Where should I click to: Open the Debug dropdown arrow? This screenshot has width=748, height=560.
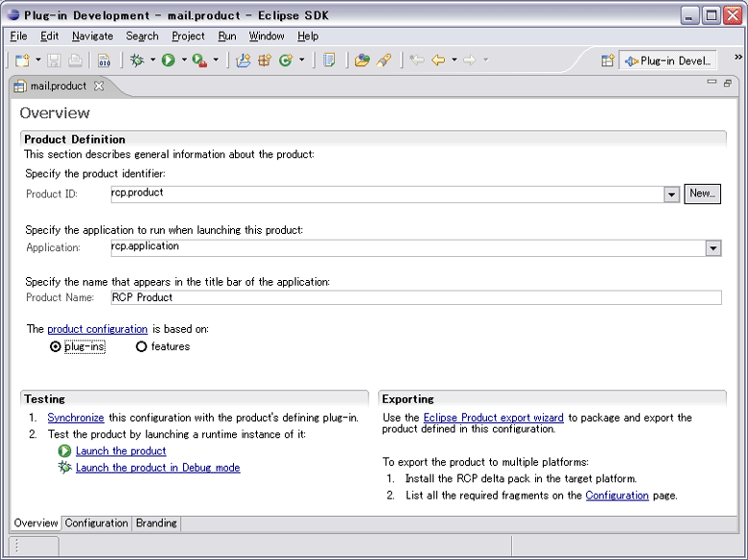click(x=152, y=60)
